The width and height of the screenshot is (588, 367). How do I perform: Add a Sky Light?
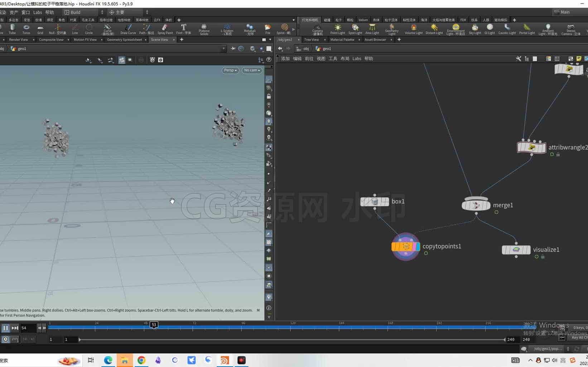click(x=475, y=29)
